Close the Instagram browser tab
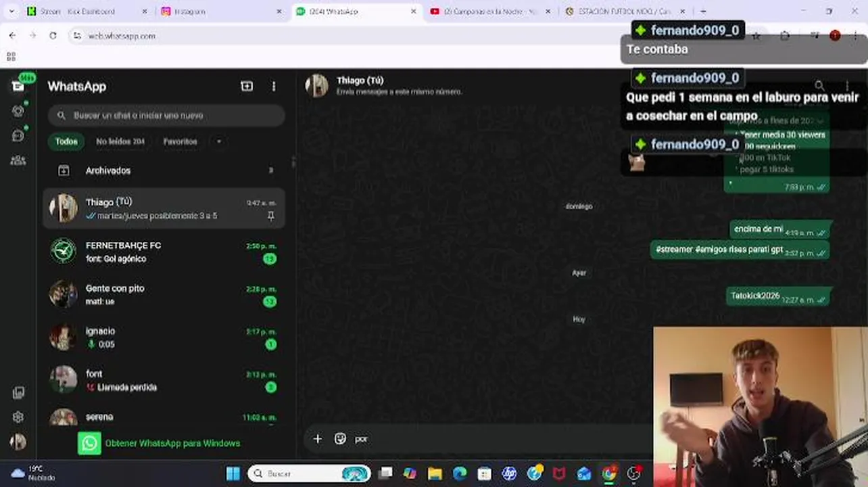Viewport: 868px width, 487px height. (x=280, y=11)
